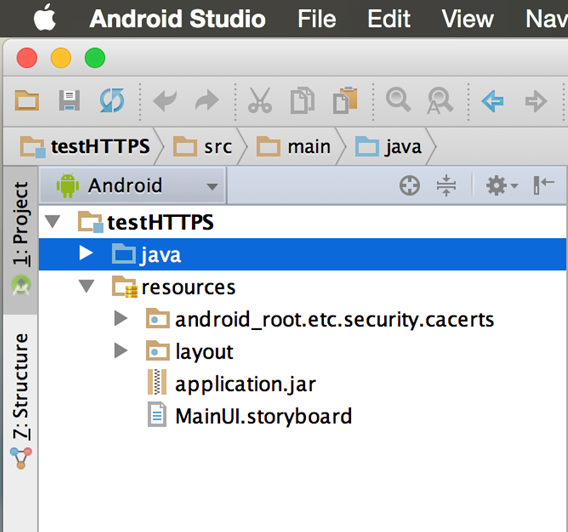Image resolution: width=568 pixels, height=532 pixels.
Task: Open the Android Studio application menu
Action: [x=178, y=19]
